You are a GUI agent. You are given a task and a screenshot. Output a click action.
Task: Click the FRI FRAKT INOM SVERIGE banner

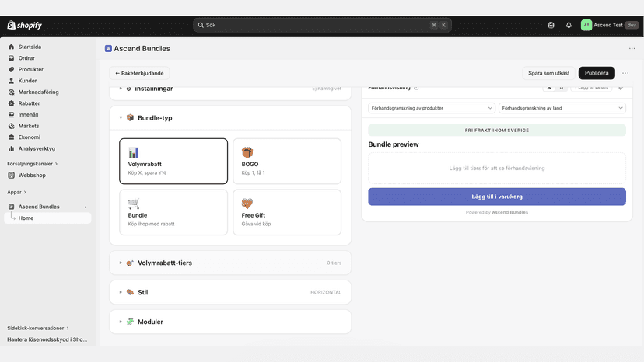click(x=496, y=130)
